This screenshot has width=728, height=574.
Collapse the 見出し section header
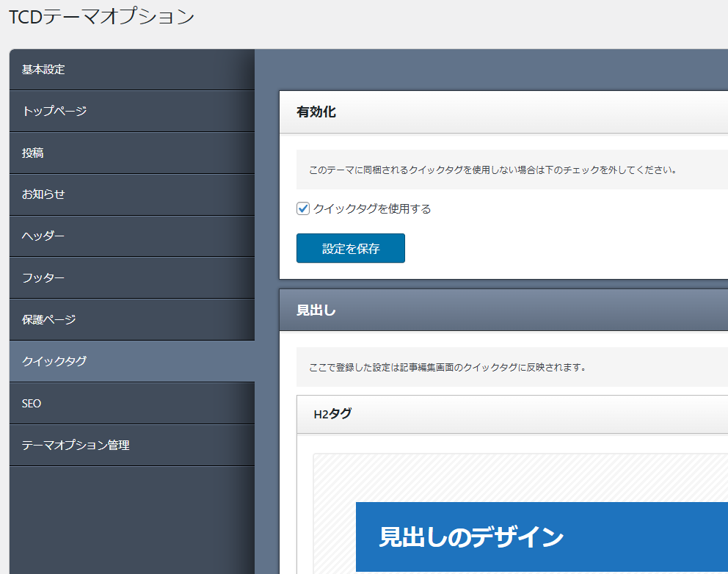(503, 310)
